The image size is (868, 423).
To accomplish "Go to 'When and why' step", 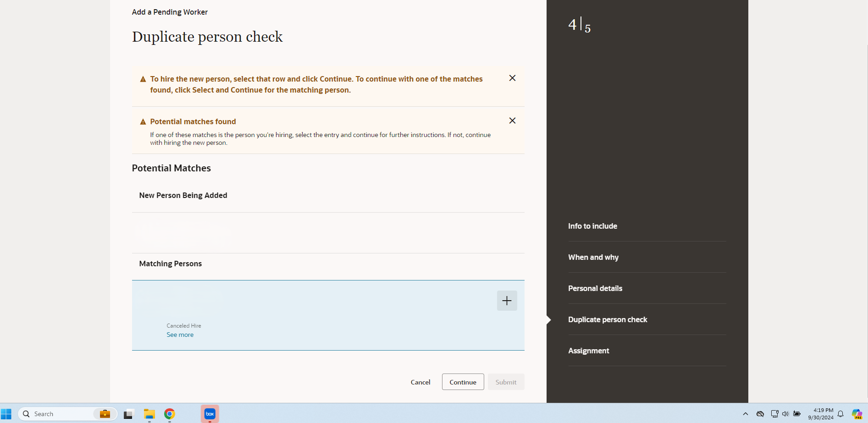I will pyautogui.click(x=593, y=257).
